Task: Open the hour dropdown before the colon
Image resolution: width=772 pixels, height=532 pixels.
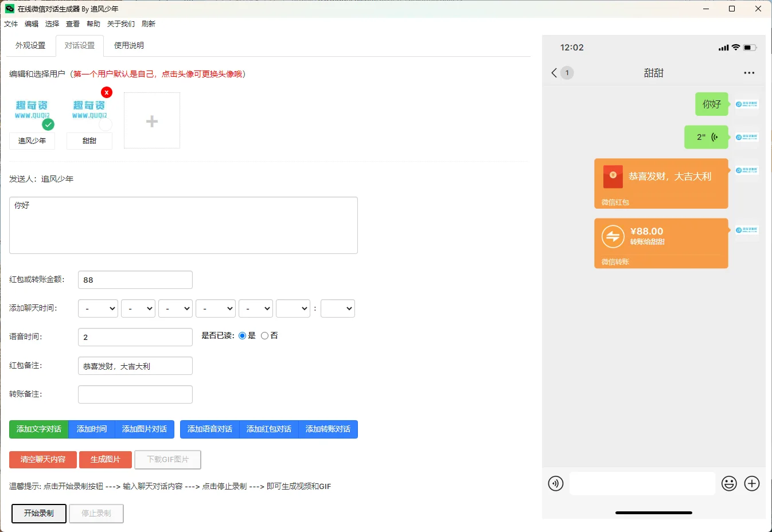Action: pyautogui.click(x=293, y=308)
